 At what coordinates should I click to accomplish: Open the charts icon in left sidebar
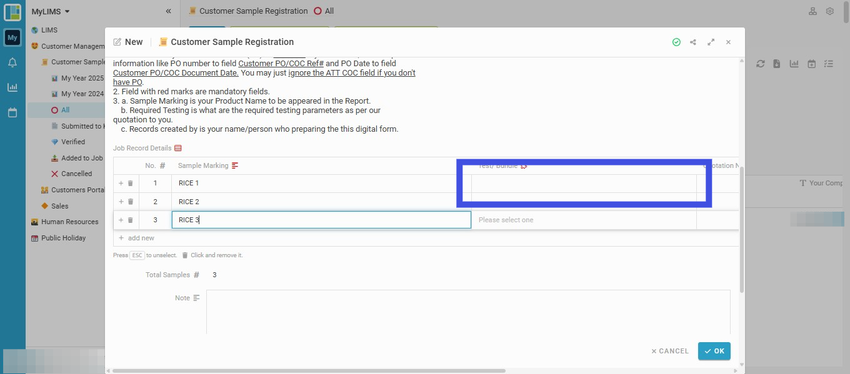pos(12,87)
